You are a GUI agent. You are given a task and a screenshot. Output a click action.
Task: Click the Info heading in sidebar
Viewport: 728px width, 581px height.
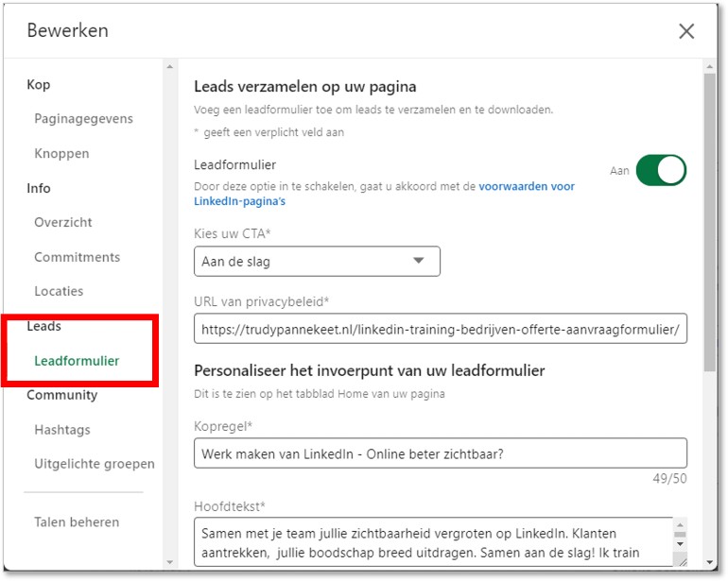39,188
